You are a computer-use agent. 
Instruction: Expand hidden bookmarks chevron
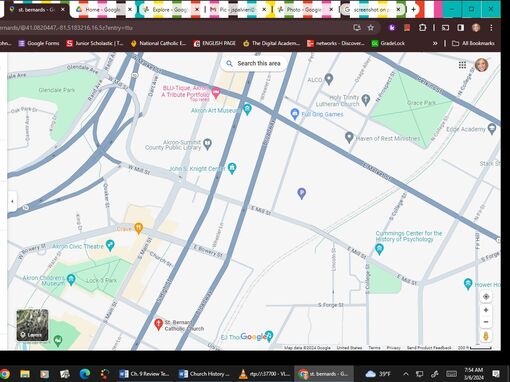click(x=435, y=43)
